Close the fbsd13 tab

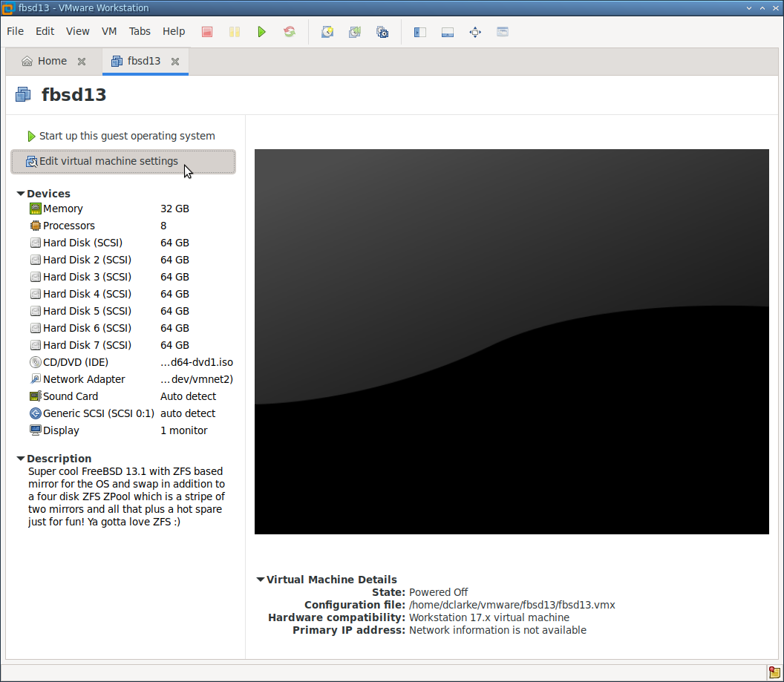[175, 62]
